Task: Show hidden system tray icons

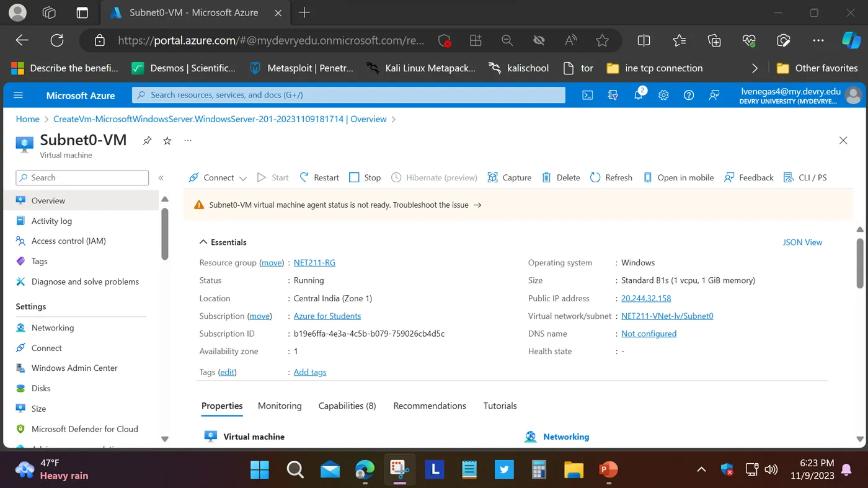Action: pyautogui.click(x=701, y=469)
